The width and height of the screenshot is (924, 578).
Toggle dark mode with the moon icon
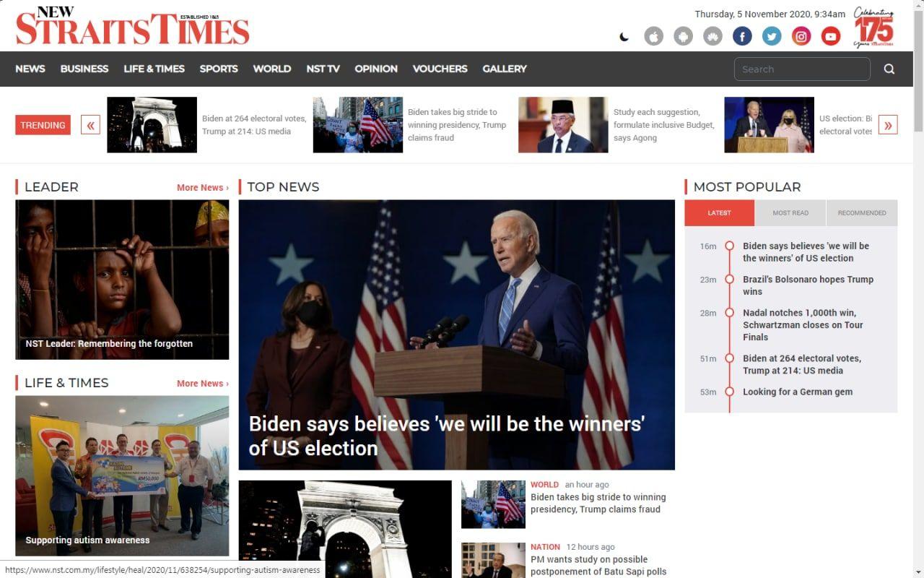624,37
